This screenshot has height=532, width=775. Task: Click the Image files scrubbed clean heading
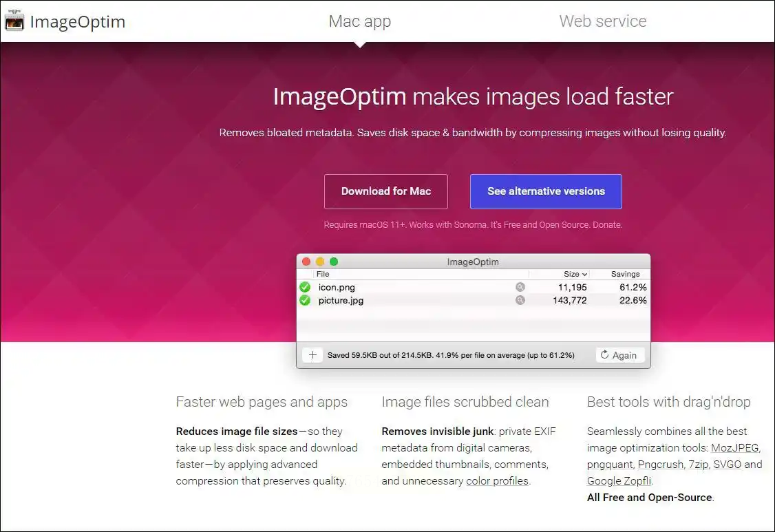point(465,402)
